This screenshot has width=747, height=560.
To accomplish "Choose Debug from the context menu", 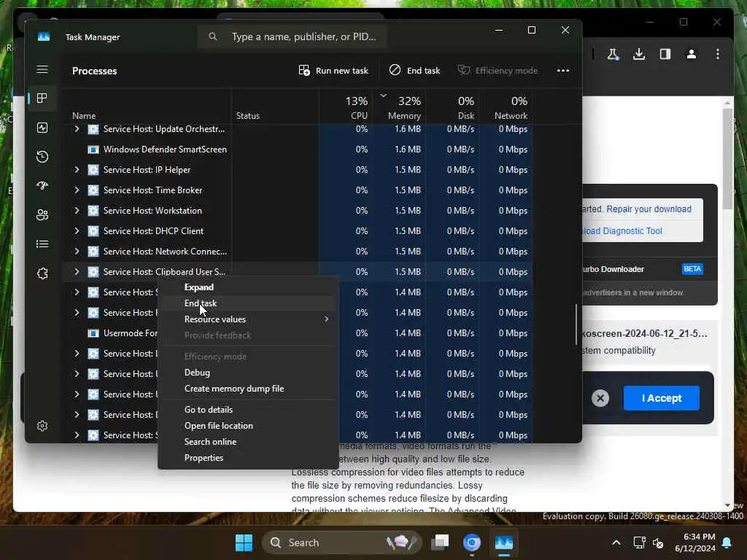I will [248, 373].
